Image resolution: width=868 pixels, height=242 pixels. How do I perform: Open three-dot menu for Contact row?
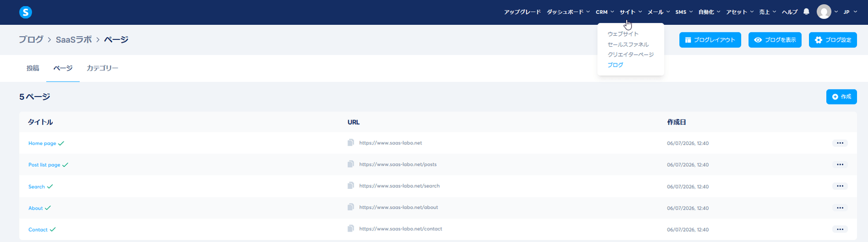click(840, 229)
